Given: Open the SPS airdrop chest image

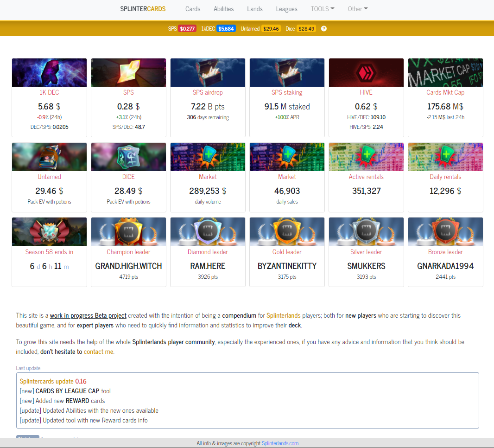Looking at the screenshot, I should pyautogui.click(x=208, y=72).
